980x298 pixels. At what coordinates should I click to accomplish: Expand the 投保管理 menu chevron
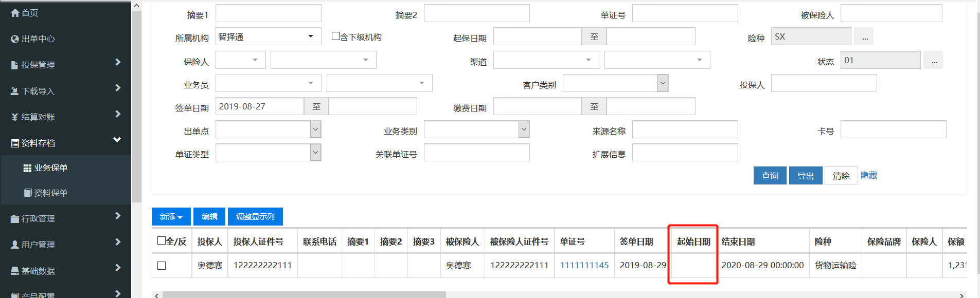click(x=118, y=62)
